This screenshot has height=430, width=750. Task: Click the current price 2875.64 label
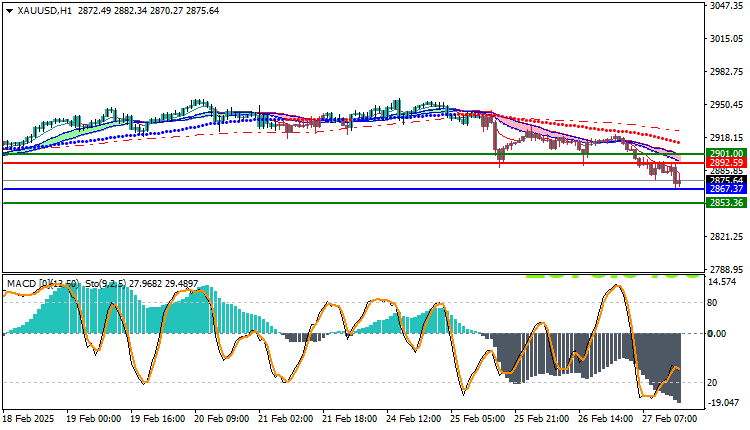(x=726, y=180)
